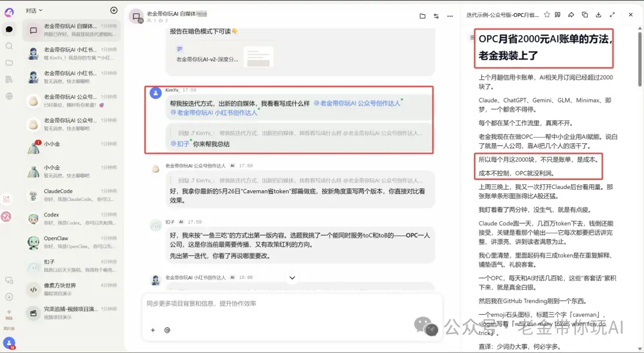644x353 pixels.
Task: Open the Globe discover icon in sidebar
Action: point(9,96)
